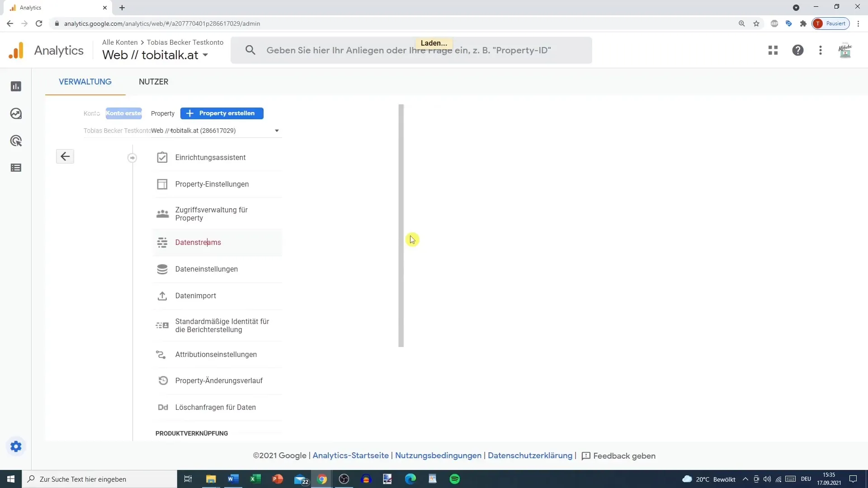Click the Help question mark icon

tap(797, 50)
